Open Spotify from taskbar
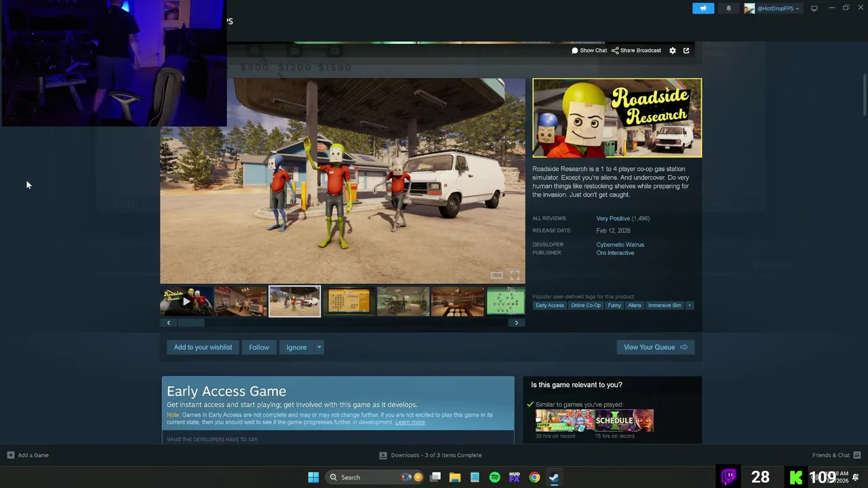 494,477
